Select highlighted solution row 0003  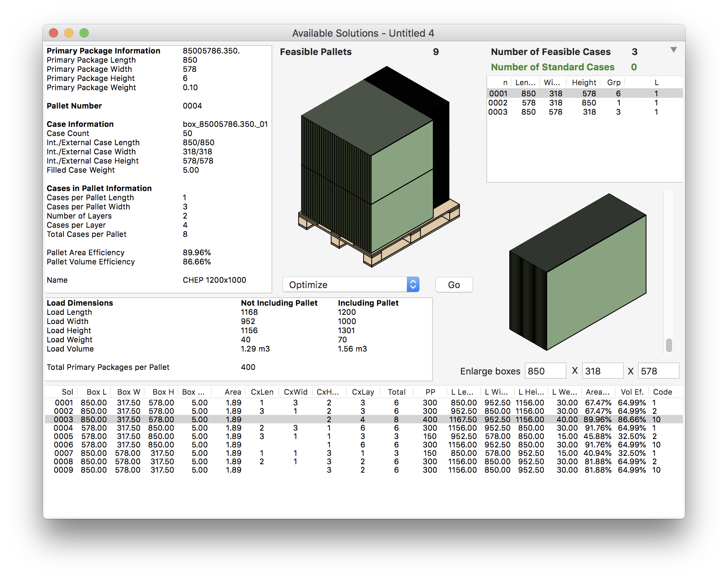(364, 420)
